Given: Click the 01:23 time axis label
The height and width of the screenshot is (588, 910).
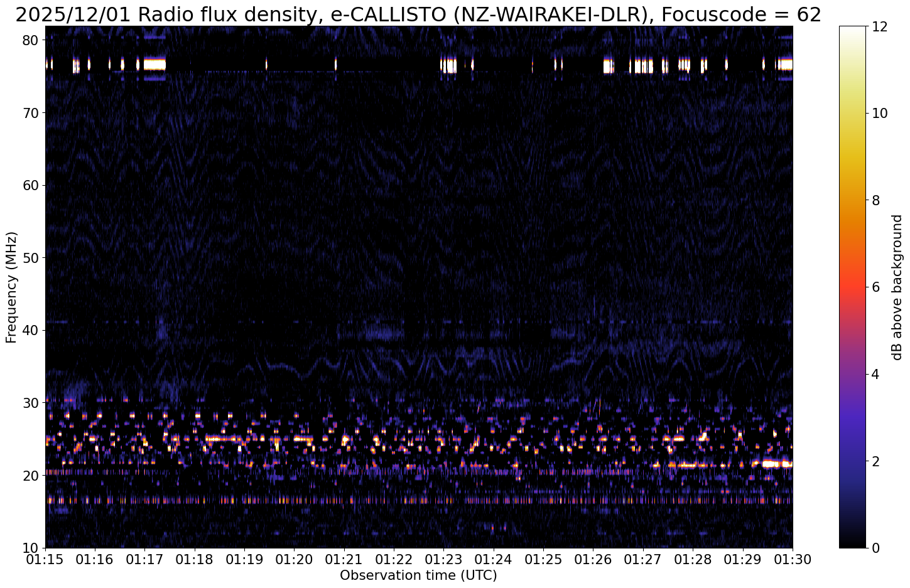Looking at the screenshot, I should [x=443, y=559].
